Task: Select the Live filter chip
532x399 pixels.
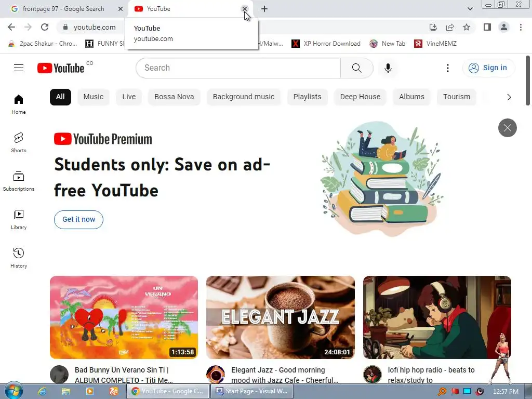Action: click(129, 97)
